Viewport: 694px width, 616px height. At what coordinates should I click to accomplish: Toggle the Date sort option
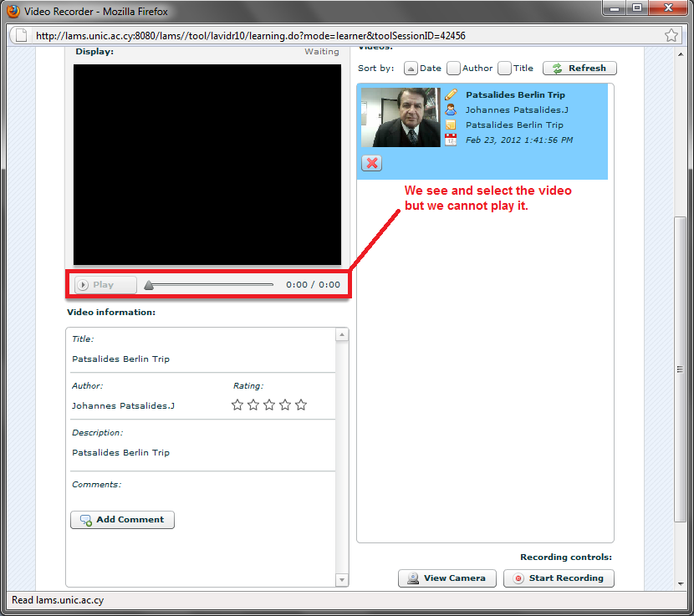[x=411, y=69]
